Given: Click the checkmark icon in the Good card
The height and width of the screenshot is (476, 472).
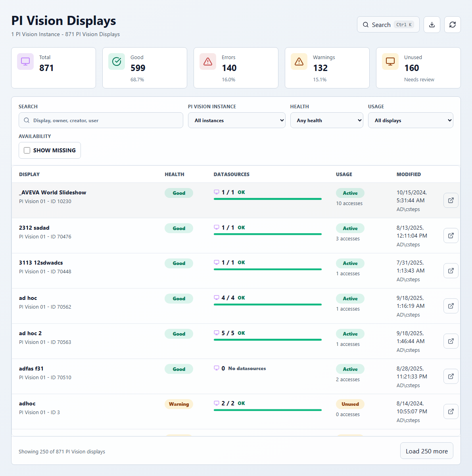Looking at the screenshot, I should pyautogui.click(x=117, y=61).
